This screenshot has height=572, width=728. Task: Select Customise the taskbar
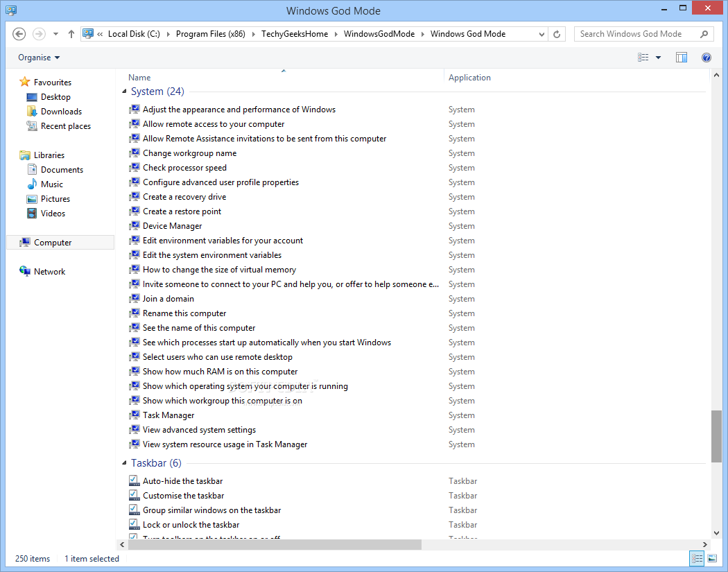(184, 496)
